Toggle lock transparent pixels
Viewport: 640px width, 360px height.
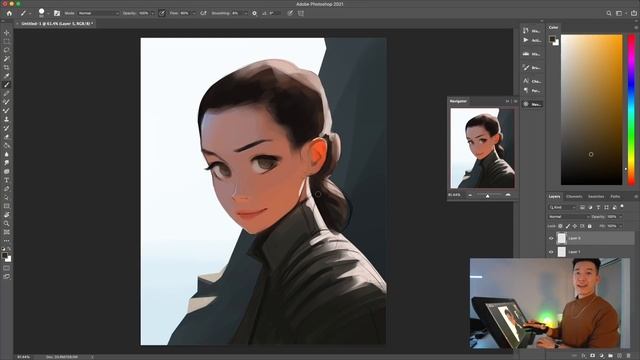[x=560, y=226]
